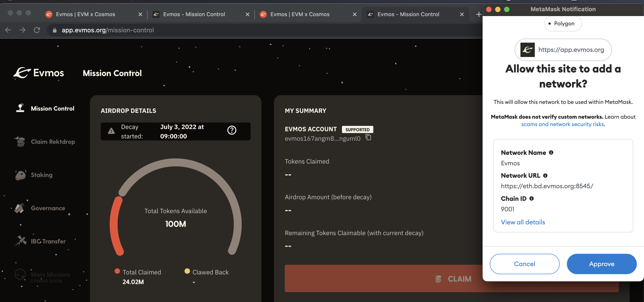Open IBC Transfer page

(x=48, y=241)
